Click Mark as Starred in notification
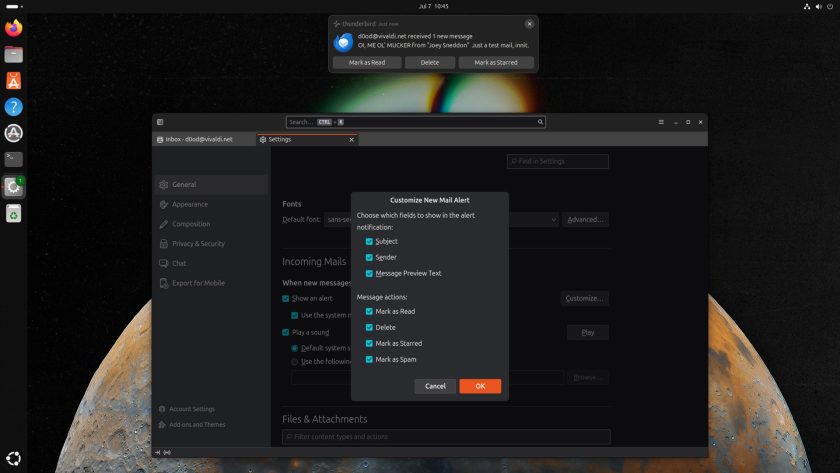 [x=496, y=63]
